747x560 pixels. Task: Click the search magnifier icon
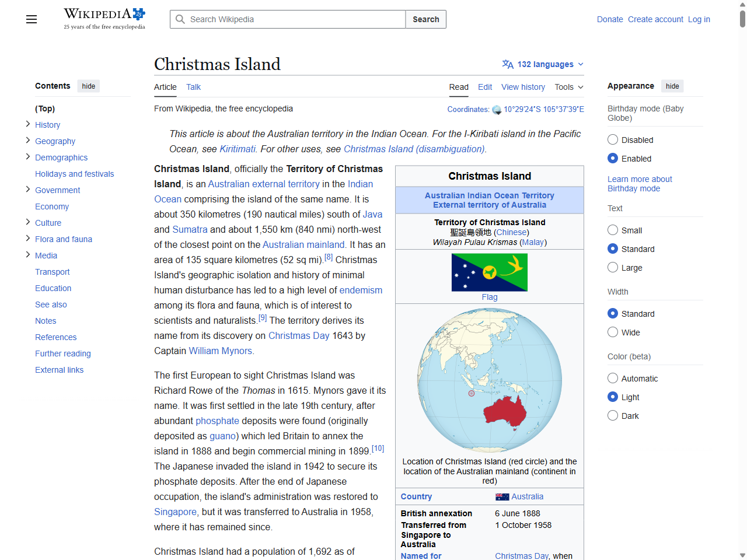click(180, 19)
